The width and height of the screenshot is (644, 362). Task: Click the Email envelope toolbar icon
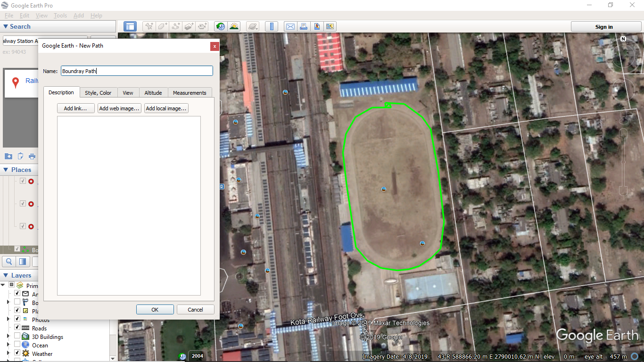coord(290,27)
